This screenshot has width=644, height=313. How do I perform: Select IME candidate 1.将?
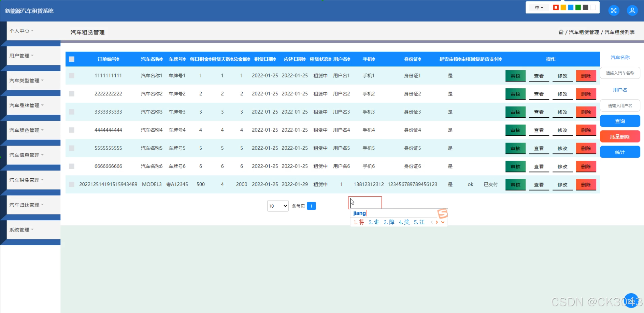point(359,222)
